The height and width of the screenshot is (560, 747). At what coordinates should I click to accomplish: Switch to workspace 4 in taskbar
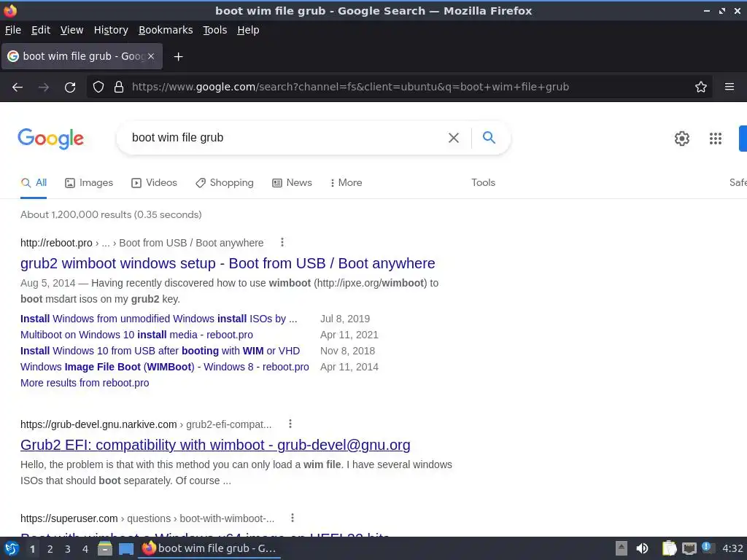pyautogui.click(x=85, y=549)
